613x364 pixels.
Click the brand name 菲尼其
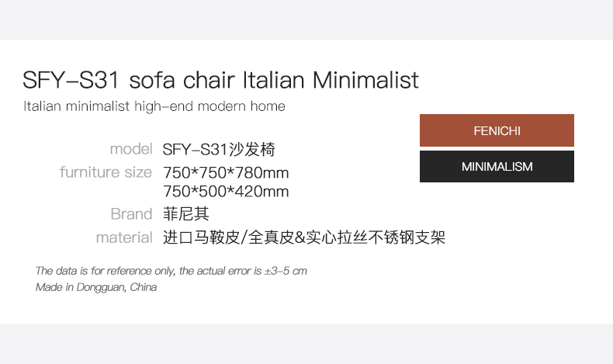coord(186,213)
